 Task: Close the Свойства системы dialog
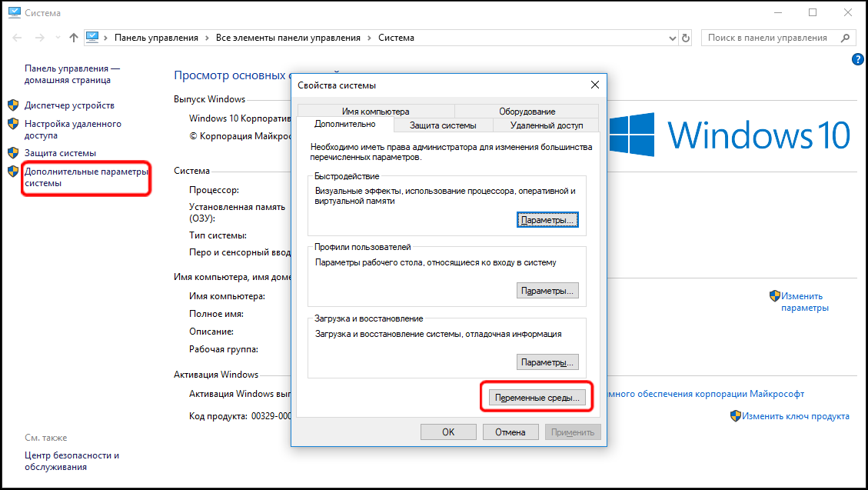click(594, 85)
